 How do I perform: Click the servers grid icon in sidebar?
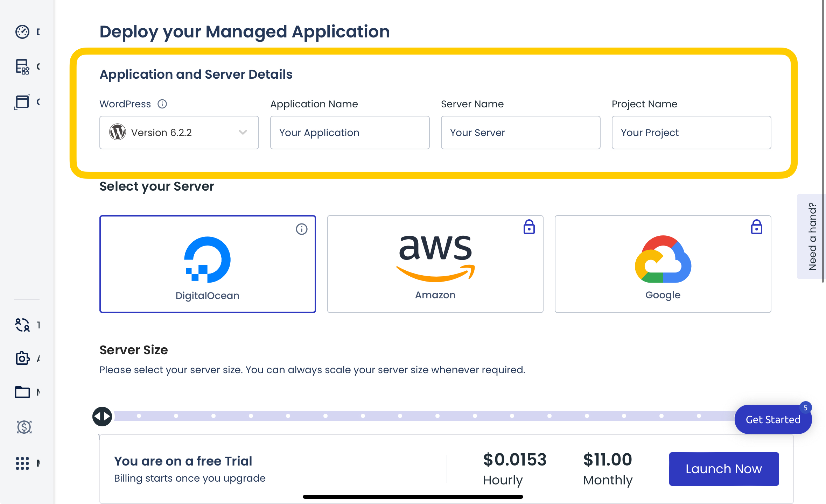click(x=22, y=66)
